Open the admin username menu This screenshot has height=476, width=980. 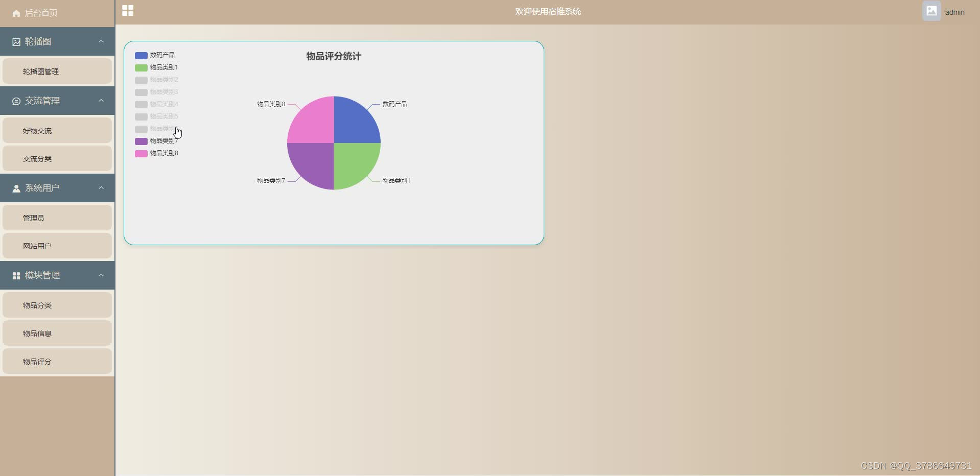click(x=954, y=12)
